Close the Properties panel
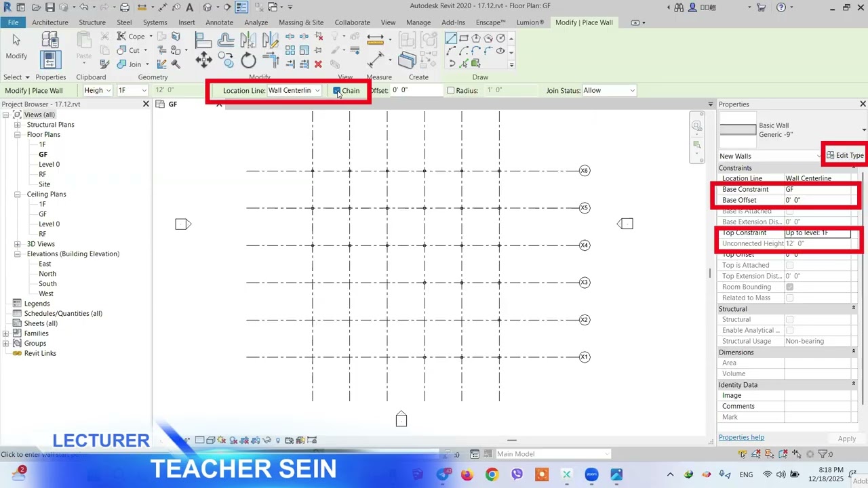The height and width of the screenshot is (488, 868). pos(863,104)
